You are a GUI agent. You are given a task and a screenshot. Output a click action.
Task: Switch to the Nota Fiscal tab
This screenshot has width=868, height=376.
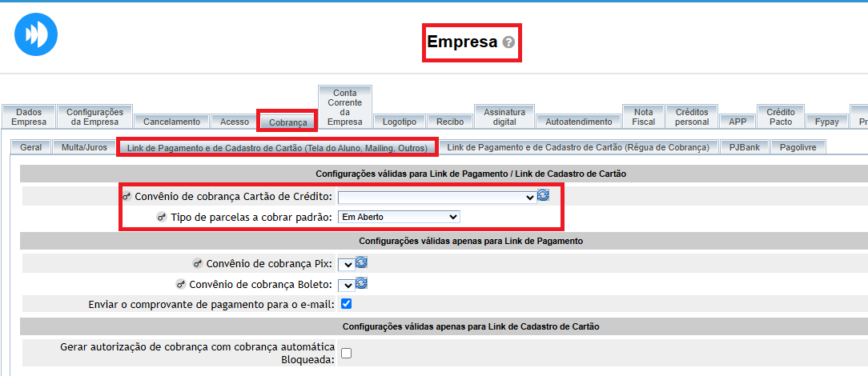point(643,117)
